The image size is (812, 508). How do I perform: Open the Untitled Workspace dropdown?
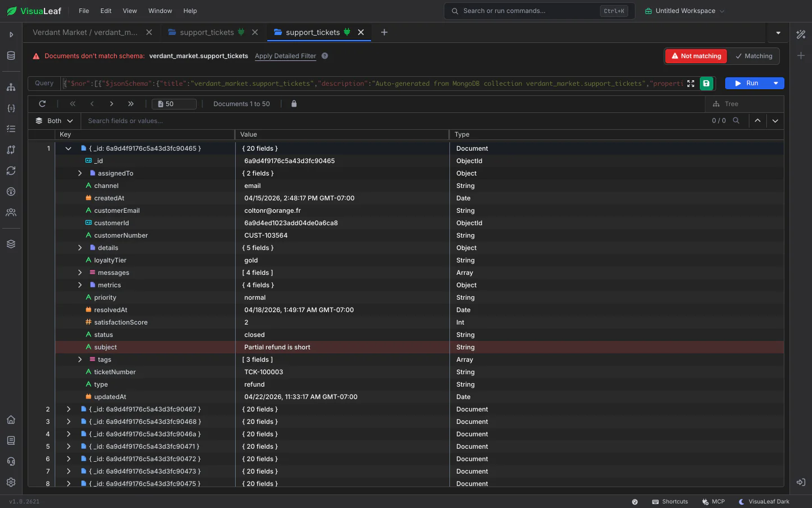pos(685,11)
